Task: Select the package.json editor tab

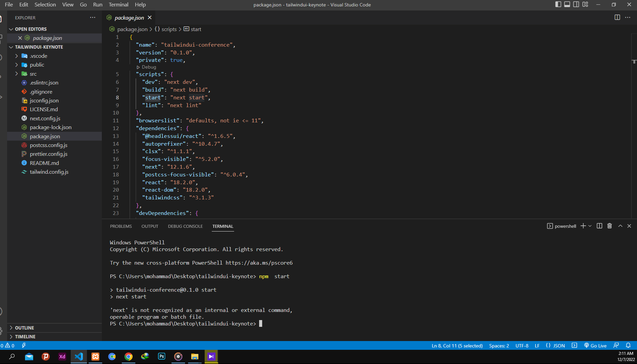Action: (129, 18)
